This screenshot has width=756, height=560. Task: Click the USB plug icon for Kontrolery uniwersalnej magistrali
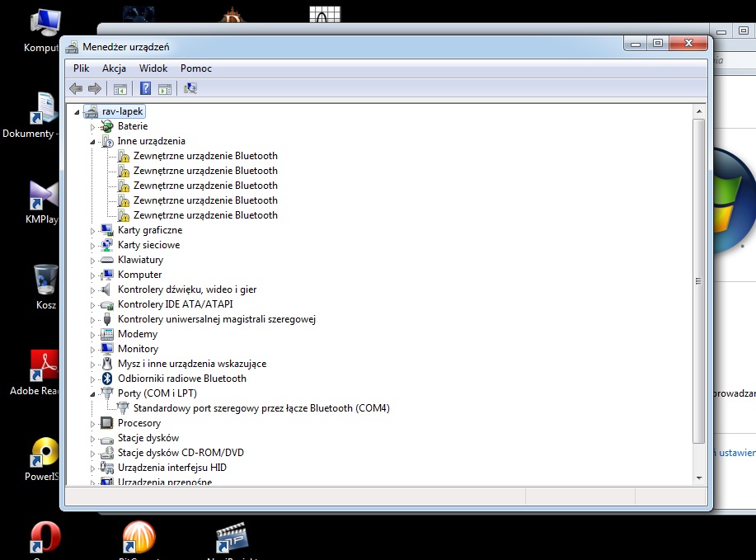[107, 319]
